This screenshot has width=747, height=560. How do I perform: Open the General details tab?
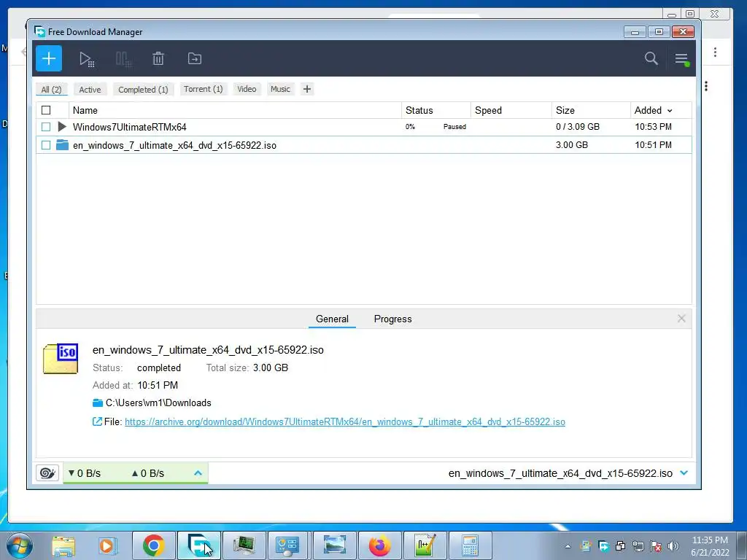click(x=332, y=319)
